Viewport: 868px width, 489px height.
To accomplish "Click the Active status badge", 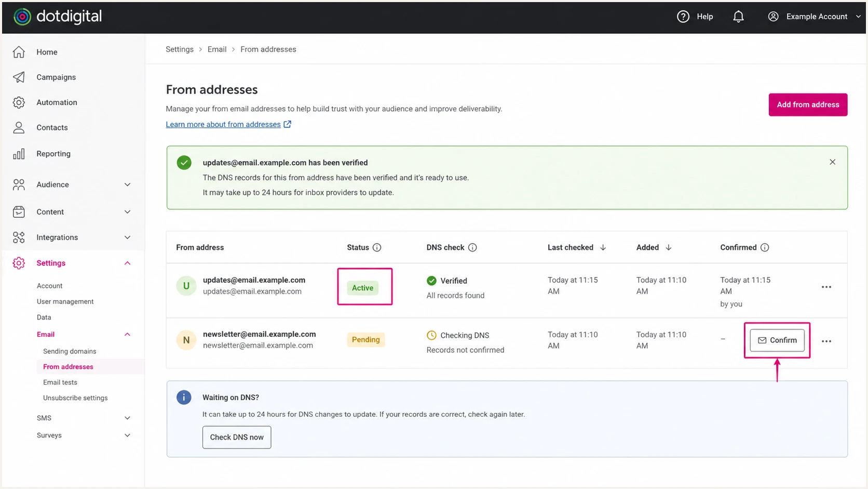I will coord(362,288).
